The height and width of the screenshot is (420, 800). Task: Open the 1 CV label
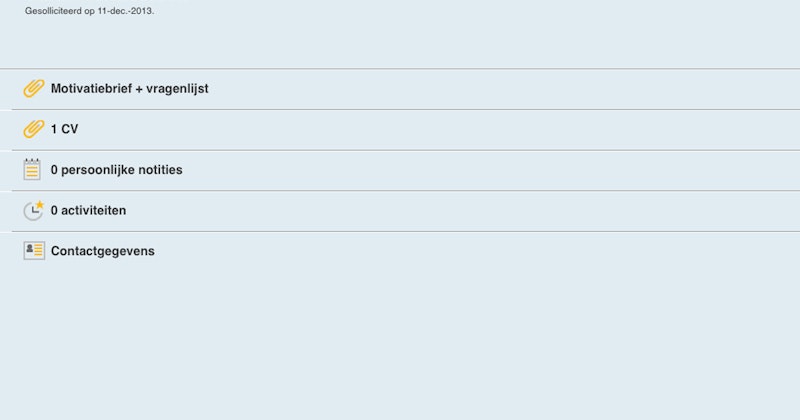point(64,129)
